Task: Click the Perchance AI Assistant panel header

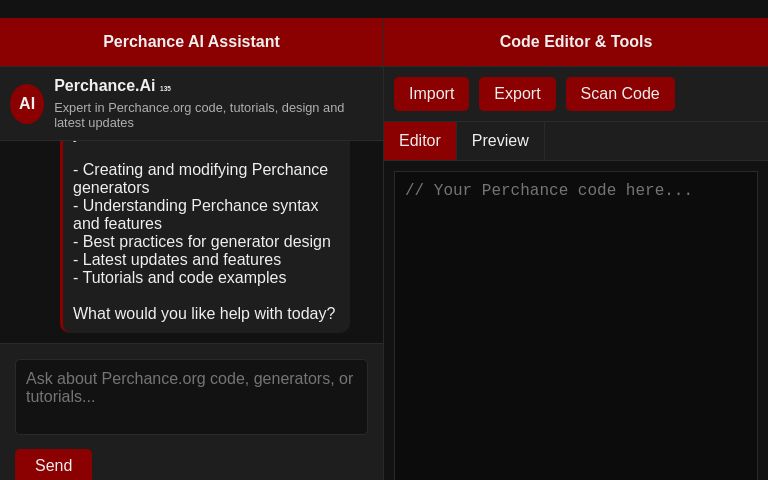Action: pyautogui.click(x=191, y=42)
